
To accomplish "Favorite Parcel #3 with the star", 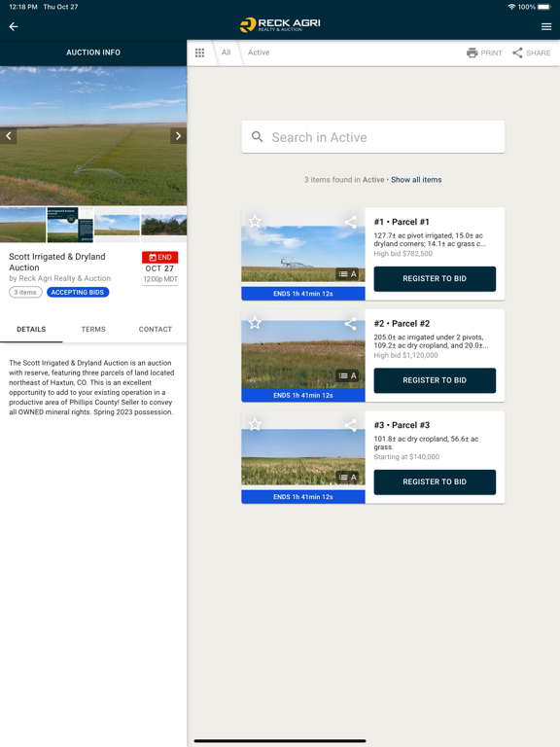I will tap(255, 424).
